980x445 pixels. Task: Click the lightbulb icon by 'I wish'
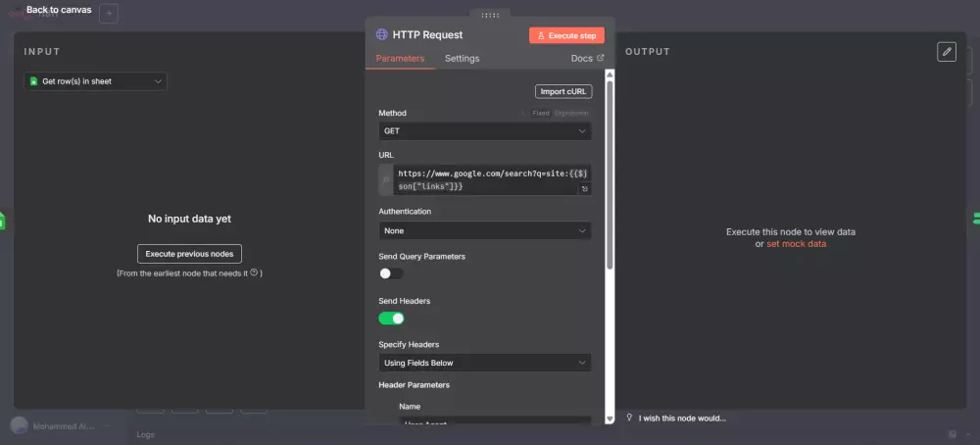coord(629,418)
